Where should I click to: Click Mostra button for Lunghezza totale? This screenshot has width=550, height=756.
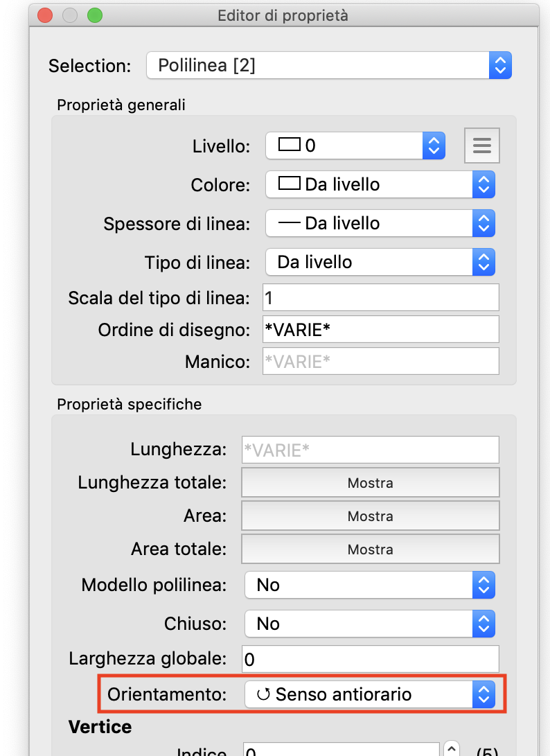coord(370,483)
